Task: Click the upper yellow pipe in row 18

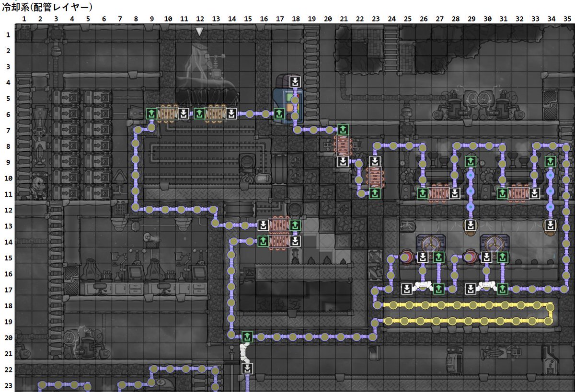Action: (465, 305)
